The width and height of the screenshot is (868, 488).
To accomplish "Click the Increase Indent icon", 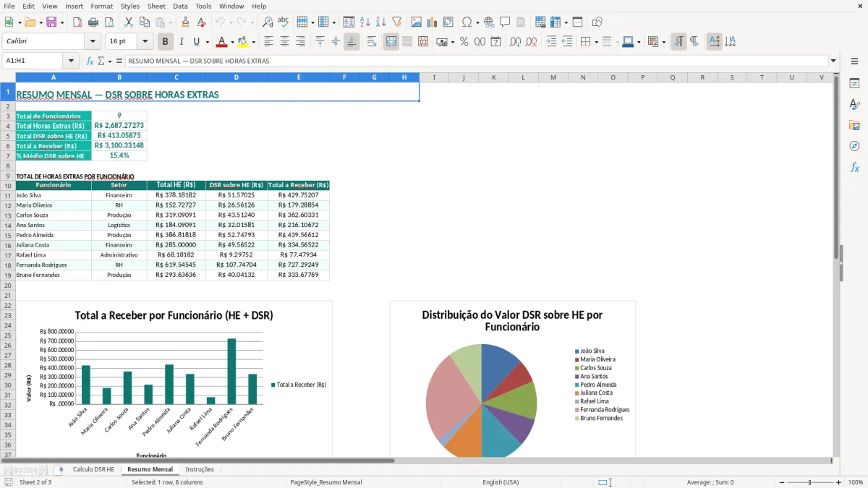I will [551, 42].
